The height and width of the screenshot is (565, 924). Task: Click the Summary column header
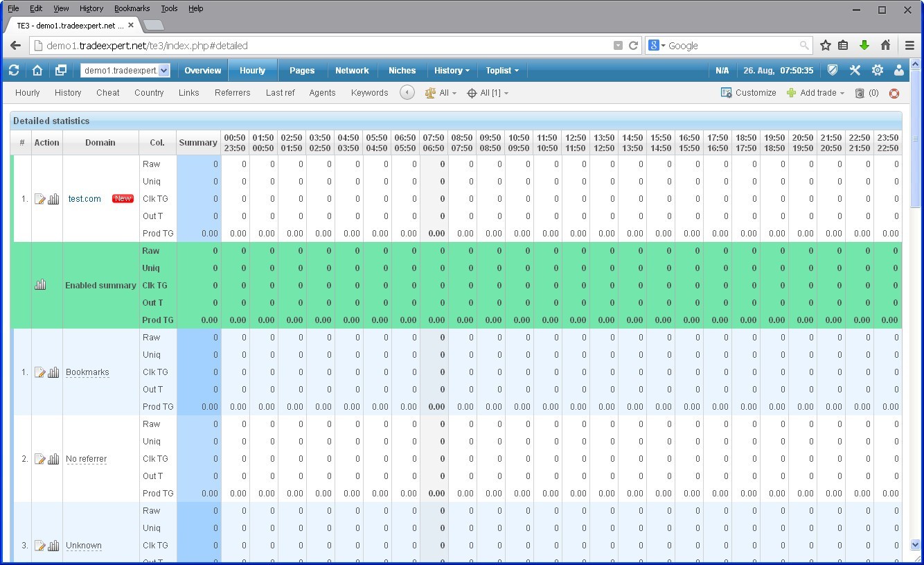(x=198, y=143)
